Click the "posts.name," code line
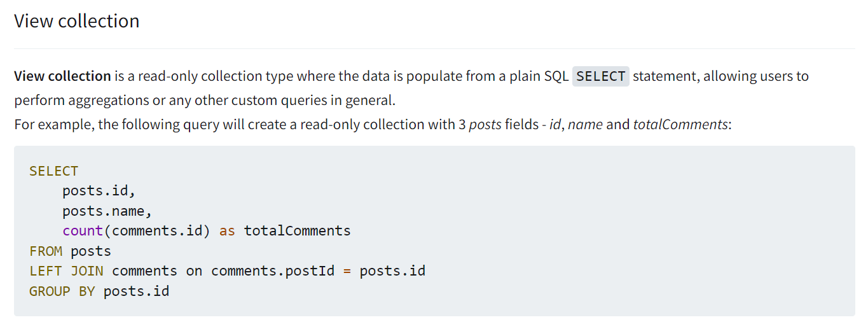 pos(107,211)
